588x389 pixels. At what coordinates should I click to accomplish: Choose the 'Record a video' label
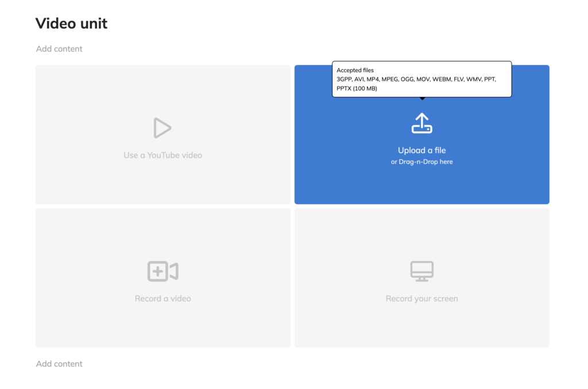point(163,298)
